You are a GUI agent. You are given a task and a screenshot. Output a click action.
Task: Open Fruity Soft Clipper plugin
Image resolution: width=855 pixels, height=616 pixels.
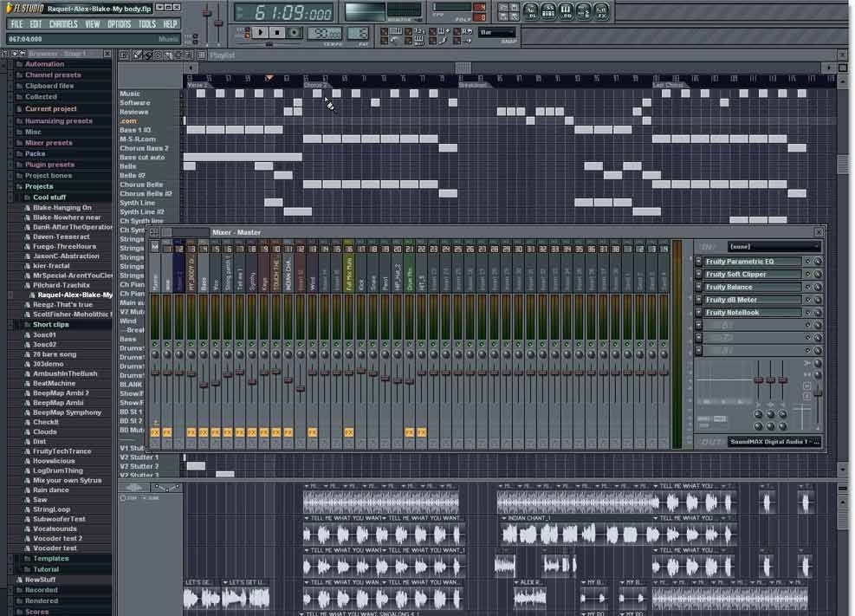tap(753, 274)
